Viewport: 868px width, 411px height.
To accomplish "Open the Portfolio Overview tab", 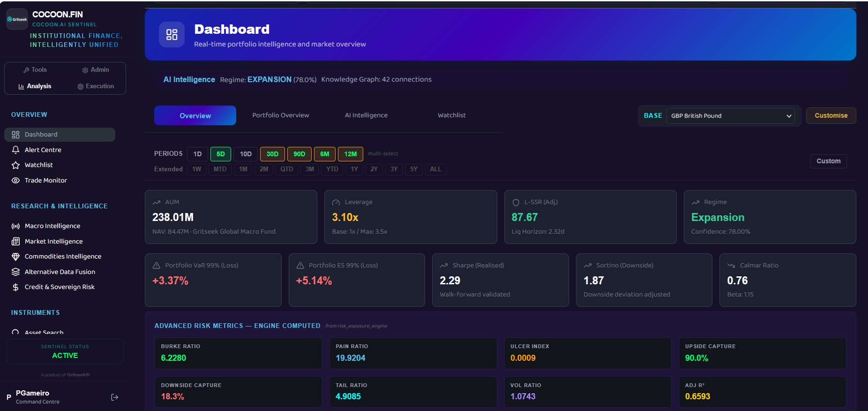I will click(281, 115).
